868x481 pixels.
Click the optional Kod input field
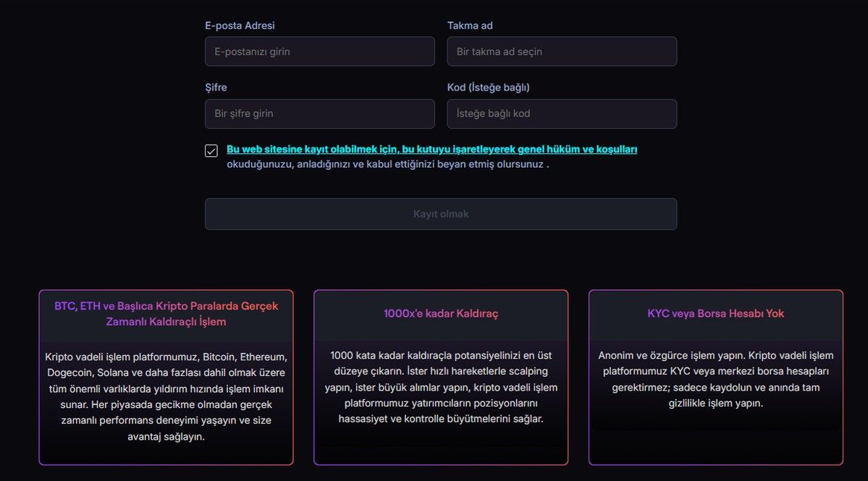click(x=562, y=114)
